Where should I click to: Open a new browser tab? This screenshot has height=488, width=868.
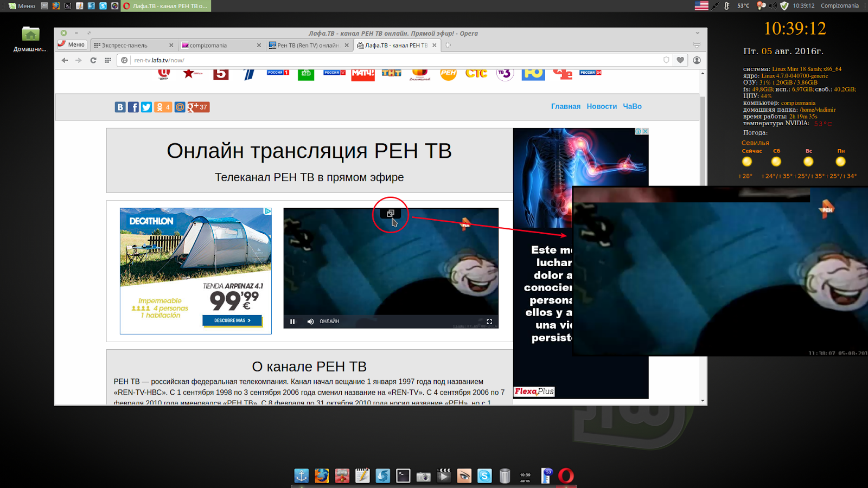448,45
